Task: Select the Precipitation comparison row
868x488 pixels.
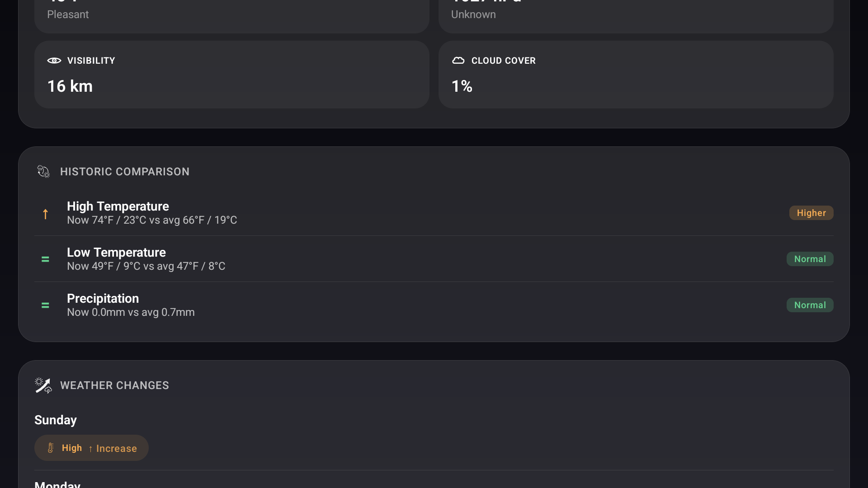Action: [407, 305]
